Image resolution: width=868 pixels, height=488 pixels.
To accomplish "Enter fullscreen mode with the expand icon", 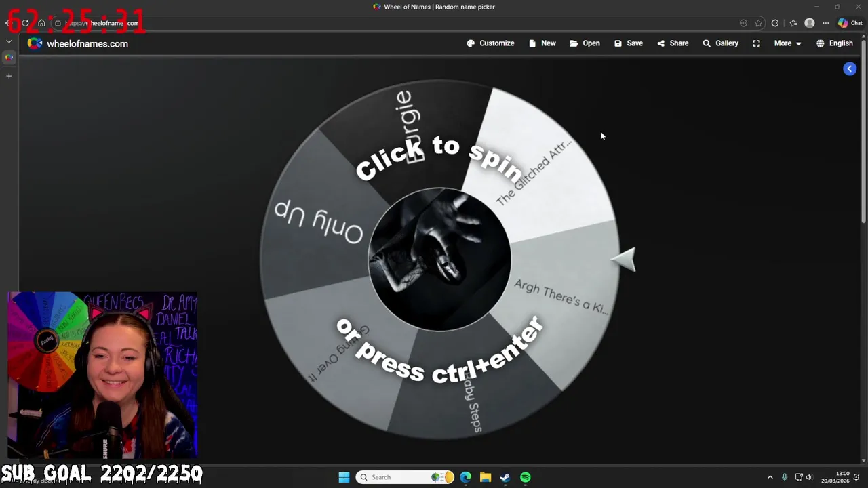I will point(756,43).
